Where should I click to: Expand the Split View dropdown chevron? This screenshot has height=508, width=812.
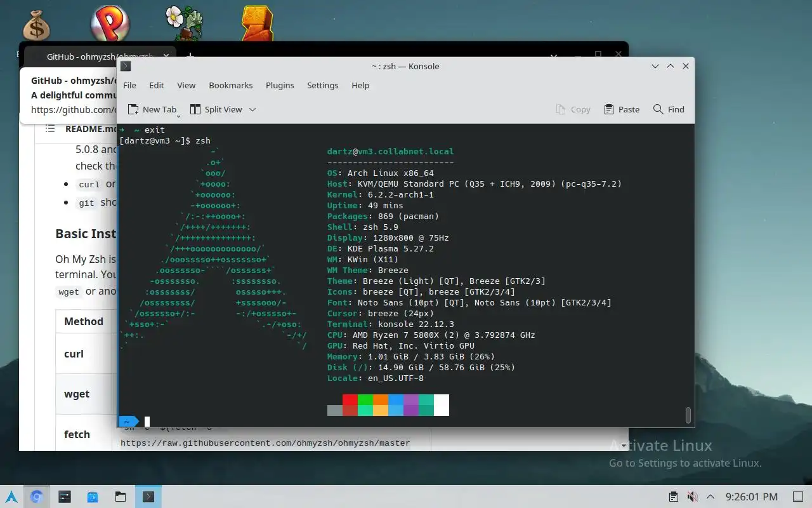(252, 109)
